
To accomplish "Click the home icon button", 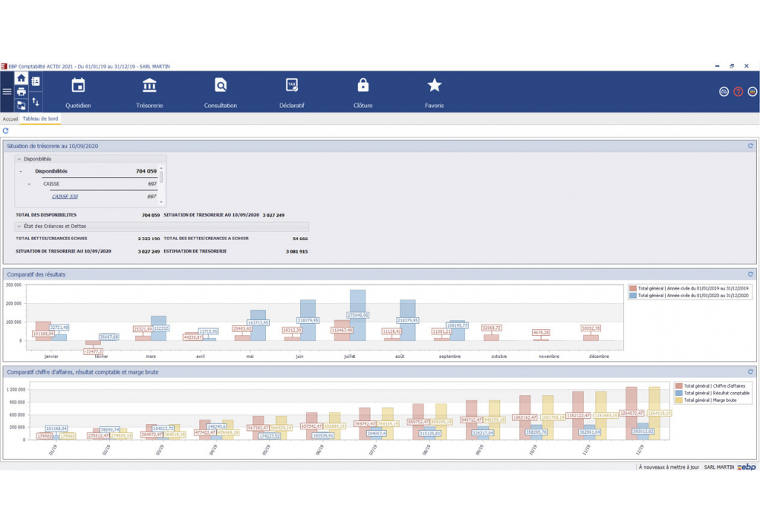I will 21,78.
